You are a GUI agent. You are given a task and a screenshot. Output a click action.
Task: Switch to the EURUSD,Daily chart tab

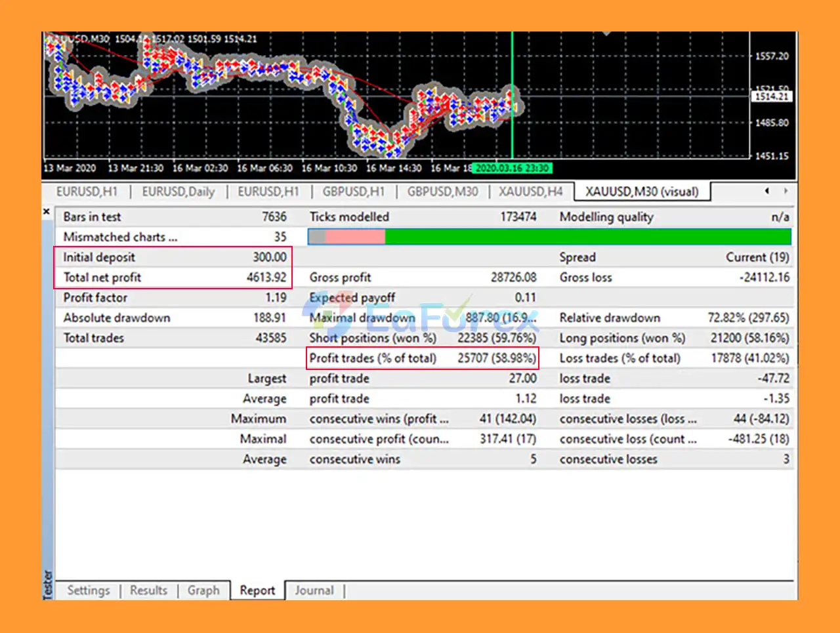pyautogui.click(x=178, y=191)
